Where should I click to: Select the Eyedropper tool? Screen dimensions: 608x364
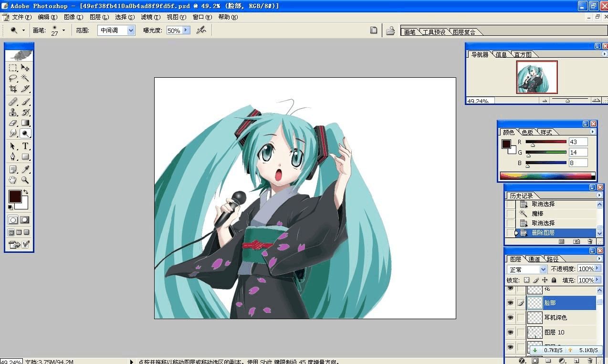(25, 169)
